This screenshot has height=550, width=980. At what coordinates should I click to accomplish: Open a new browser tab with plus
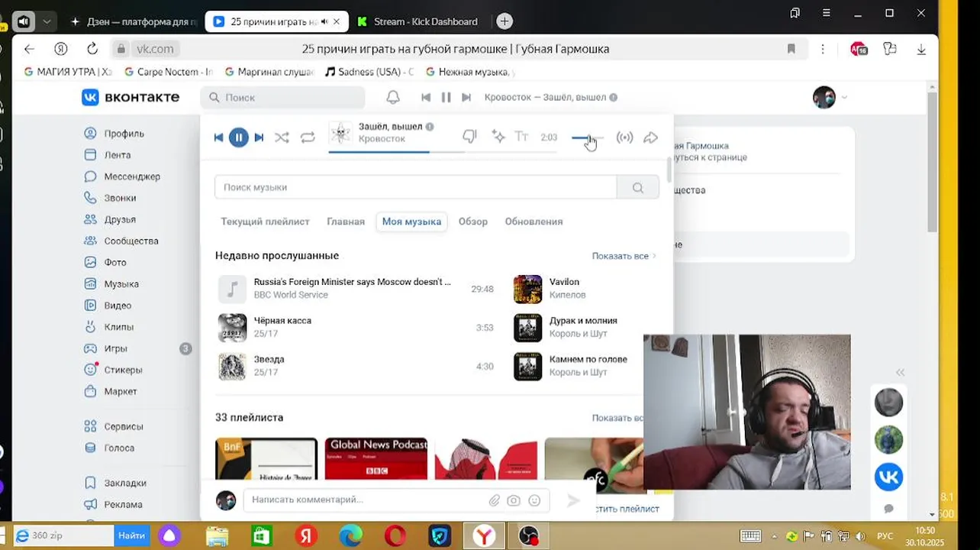(x=505, y=21)
